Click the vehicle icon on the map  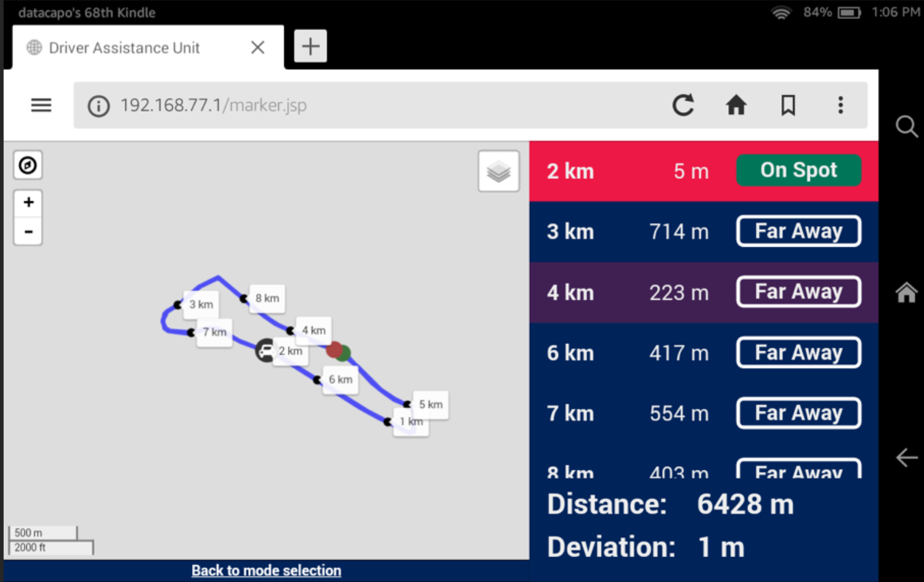click(266, 351)
